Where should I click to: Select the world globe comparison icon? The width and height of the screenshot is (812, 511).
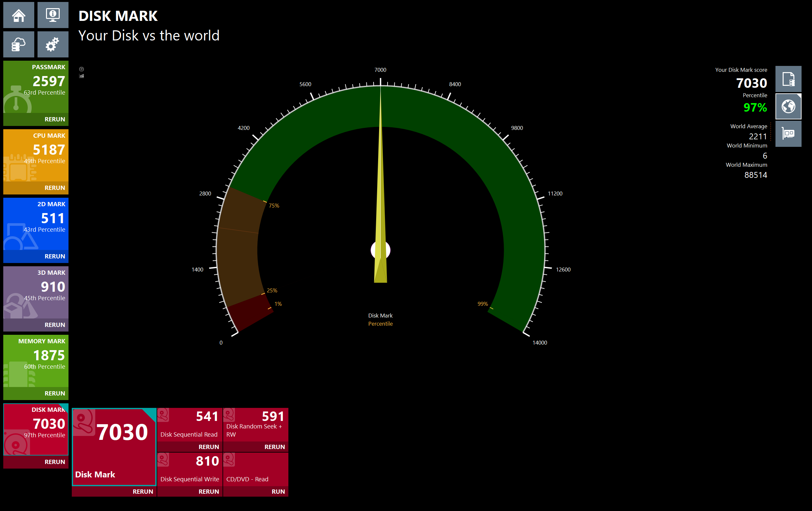click(x=789, y=106)
